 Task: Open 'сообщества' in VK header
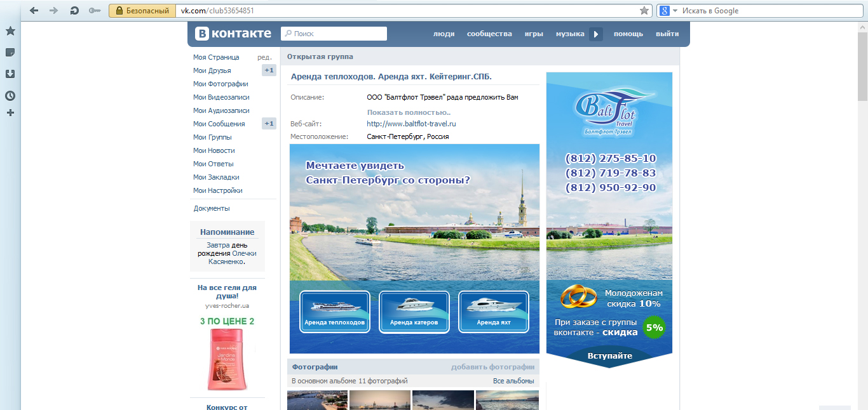coord(489,34)
